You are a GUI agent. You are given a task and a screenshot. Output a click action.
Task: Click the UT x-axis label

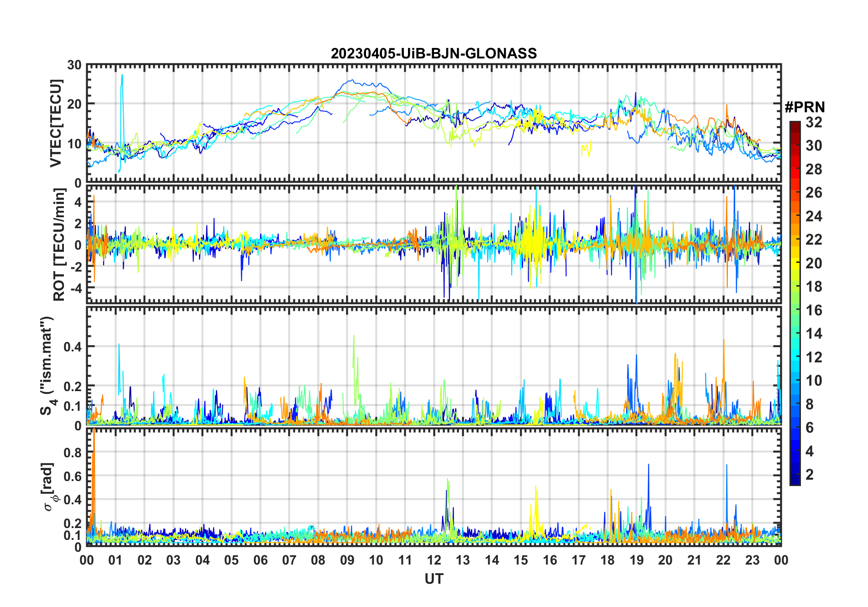tap(434, 579)
